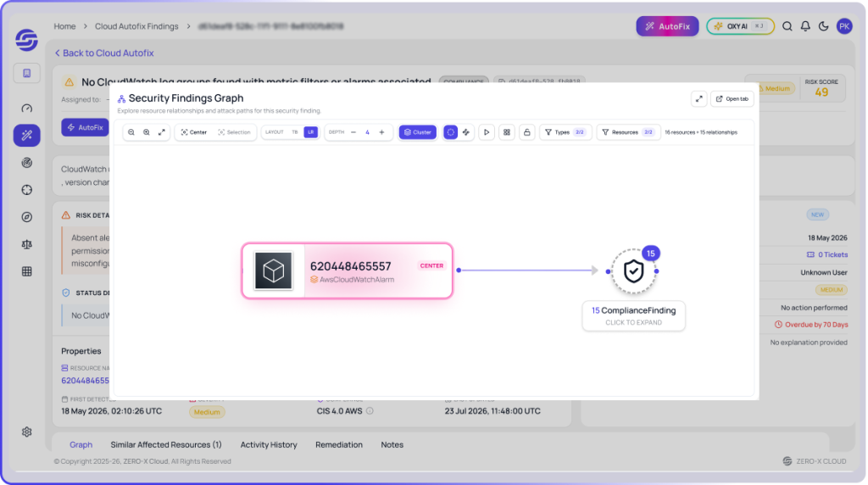Expand the ComplianceFinding cluster node

click(633, 271)
